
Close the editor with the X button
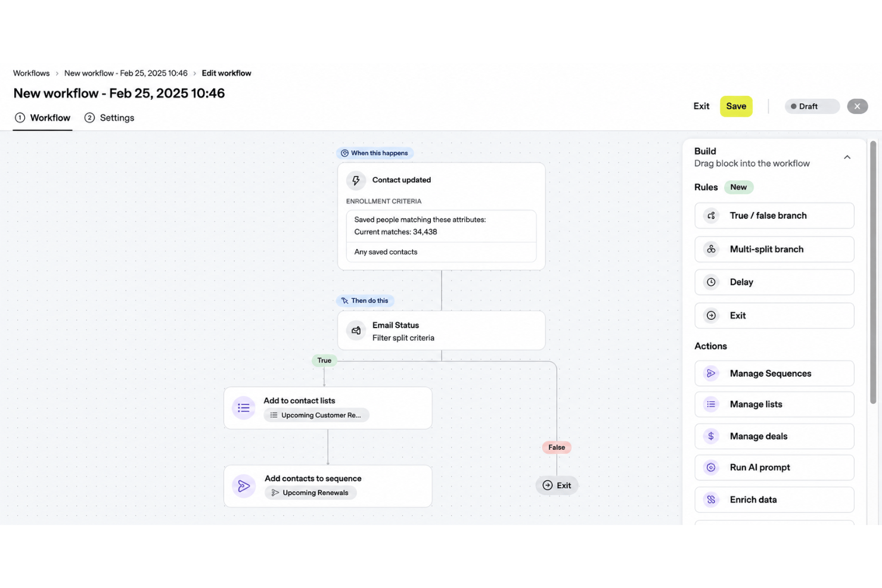tap(858, 107)
